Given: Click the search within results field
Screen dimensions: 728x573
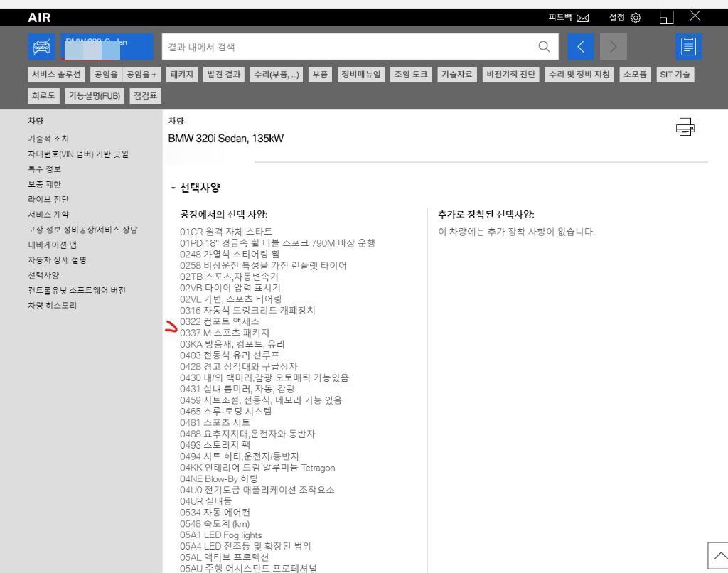Looking at the screenshot, I should 348,48.
